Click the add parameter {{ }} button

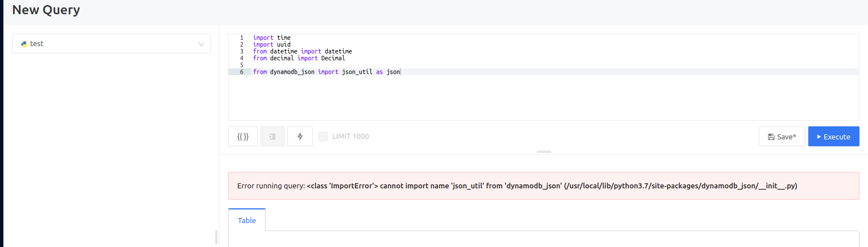tap(243, 137)
